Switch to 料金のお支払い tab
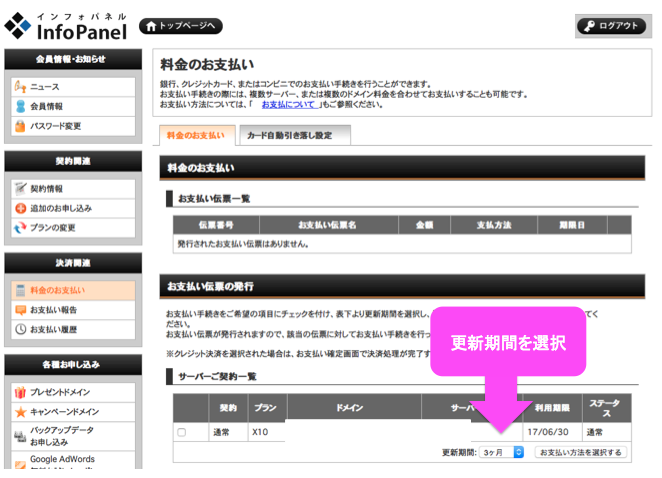662x478 pixels. coord(197,136)
